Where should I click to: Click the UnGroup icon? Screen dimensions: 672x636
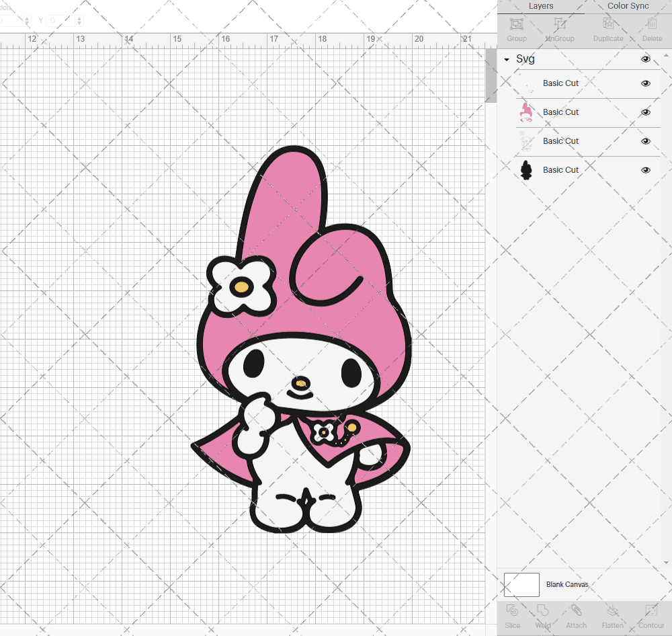[559, 24]
